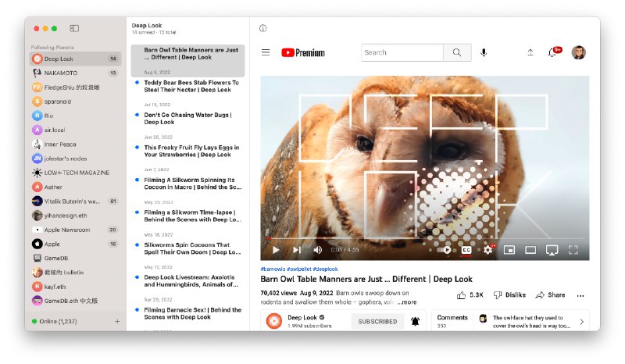Screen dimensions: 625x364
Task: Open the article info icon
Action: point(262,28)
